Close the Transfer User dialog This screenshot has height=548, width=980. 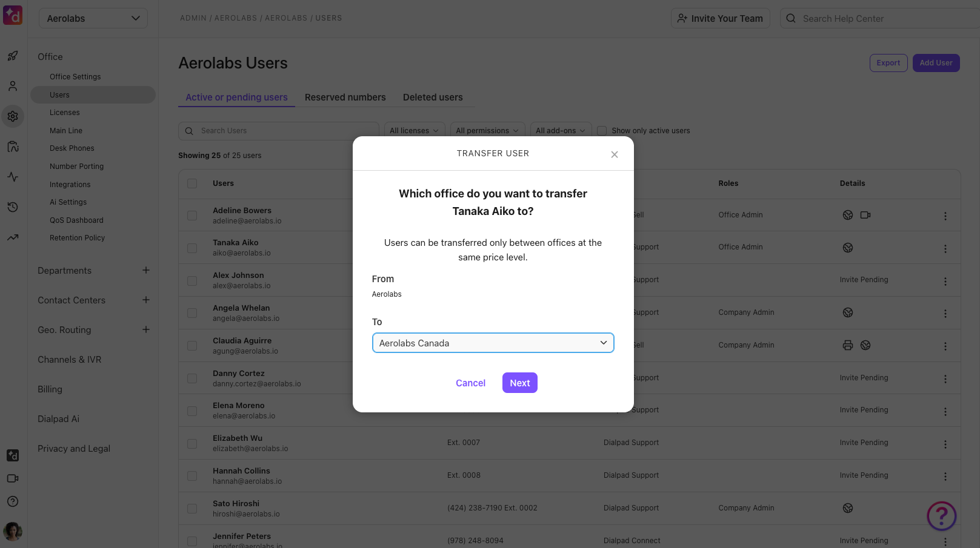pyautogui.click(x=615, y=154)
